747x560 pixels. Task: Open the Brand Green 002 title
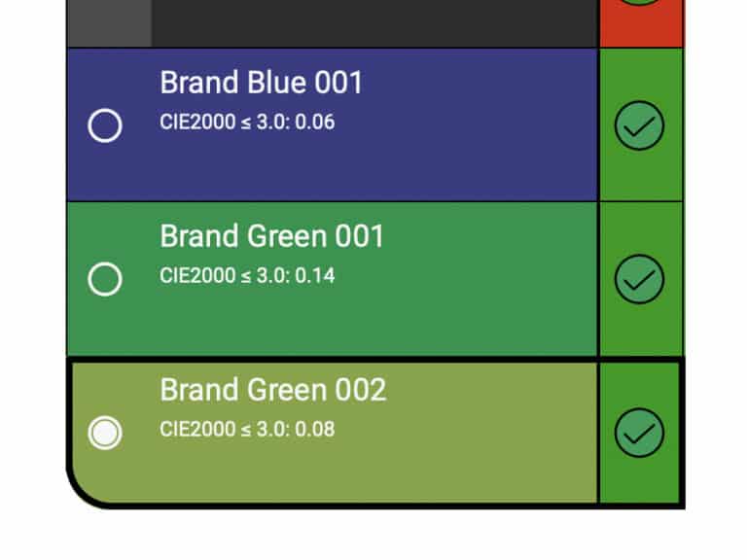pyautogui.click(x=272, y=390)
